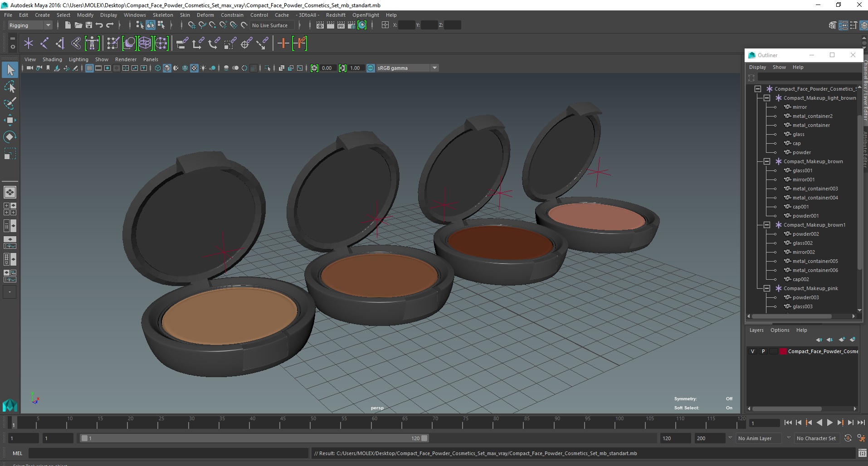Open the viewport Renderer menu
868x466 pixels.
point(126,59)
